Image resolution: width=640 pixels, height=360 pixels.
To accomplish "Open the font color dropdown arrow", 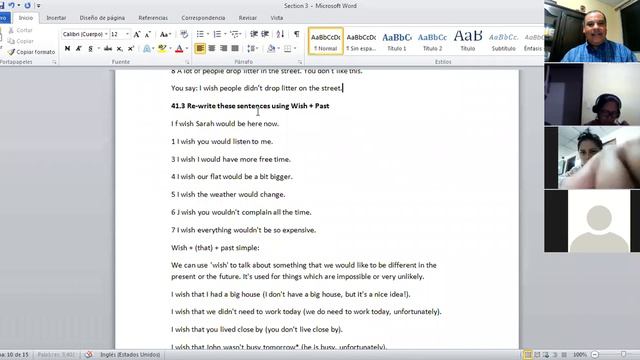I will (187, 49).
